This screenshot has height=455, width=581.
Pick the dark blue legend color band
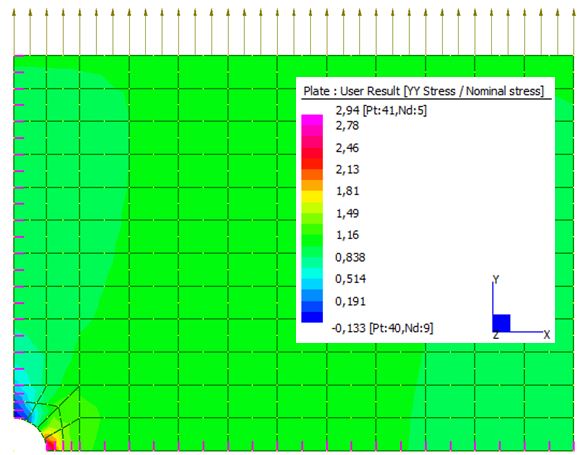[312, 317]
